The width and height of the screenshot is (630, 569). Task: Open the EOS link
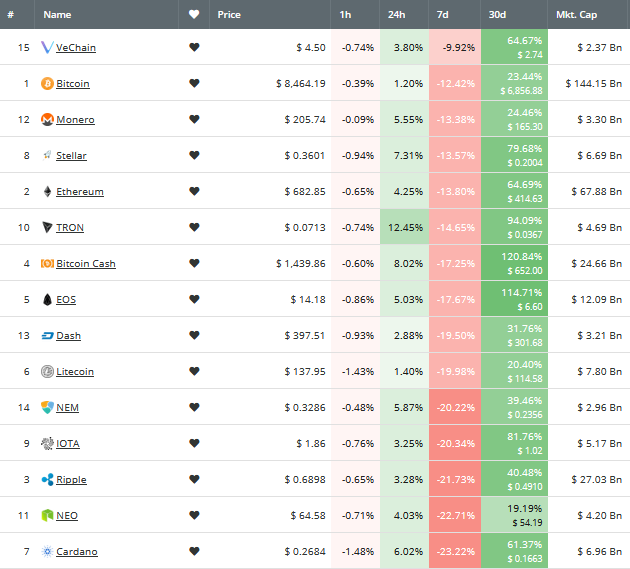(66, 299)
